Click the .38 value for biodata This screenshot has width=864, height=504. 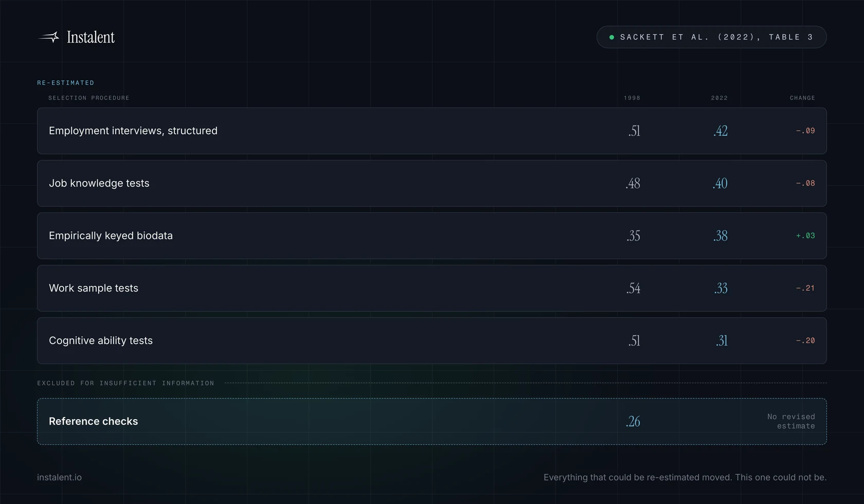(721, 236)
